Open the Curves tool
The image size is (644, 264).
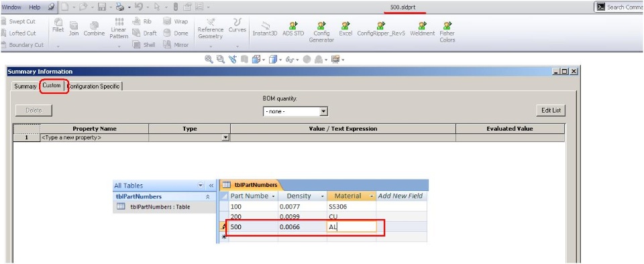[237, 25]
